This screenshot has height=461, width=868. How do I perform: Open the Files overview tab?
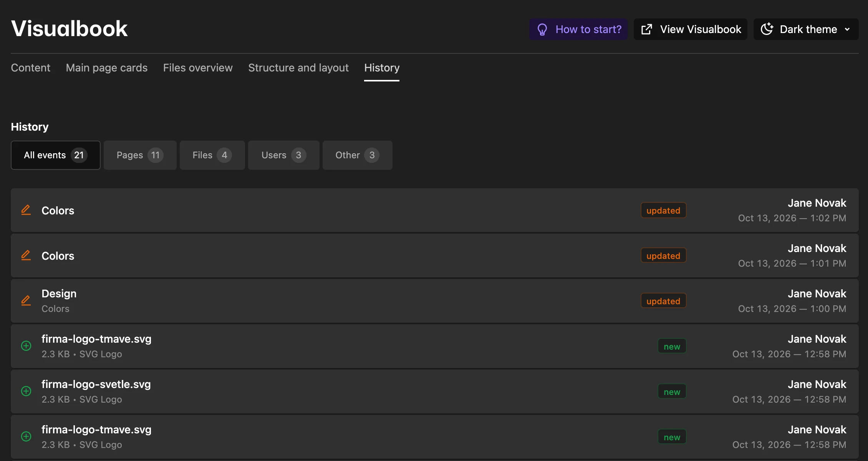point(198,68)
